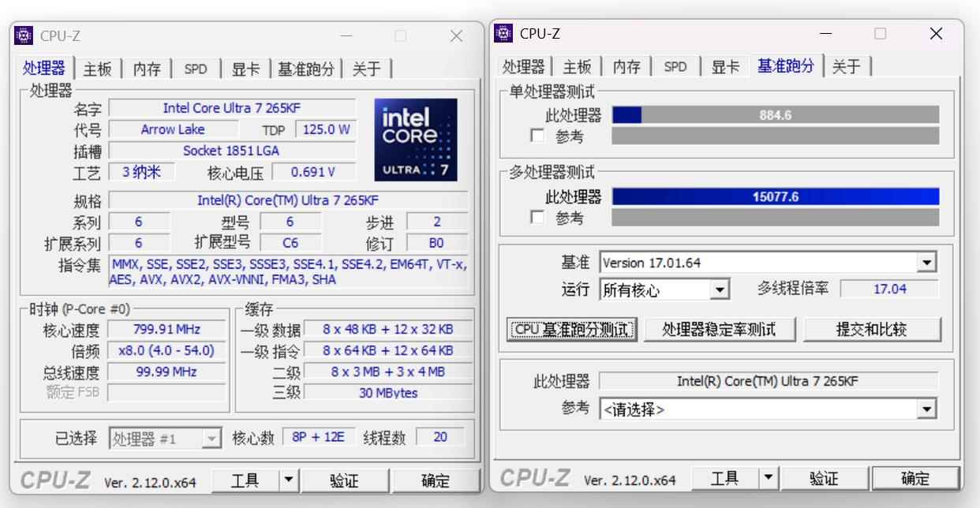Image resolution: width=980 pixels, height=508 pixels.
Task: Click the 工具 button in left window
Action: pyautogui.click(x=245, y=480)
